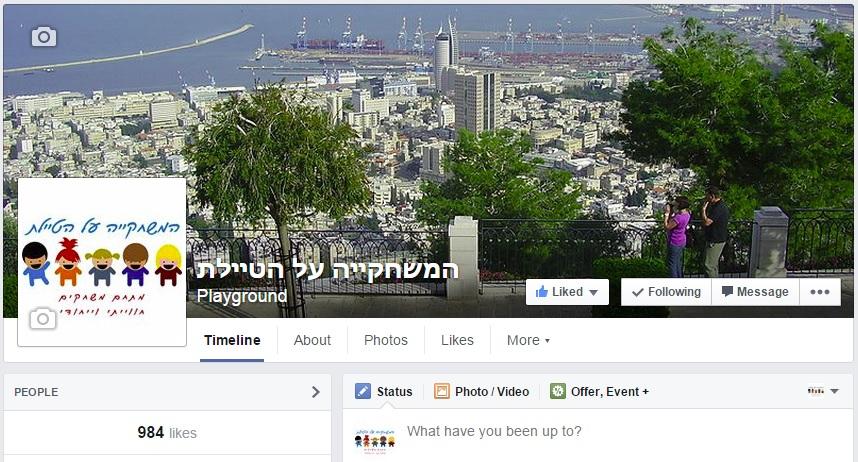858x462 pixels.
Task: Open the Liked dropdown arrow
Action: (x=594, y=292)
